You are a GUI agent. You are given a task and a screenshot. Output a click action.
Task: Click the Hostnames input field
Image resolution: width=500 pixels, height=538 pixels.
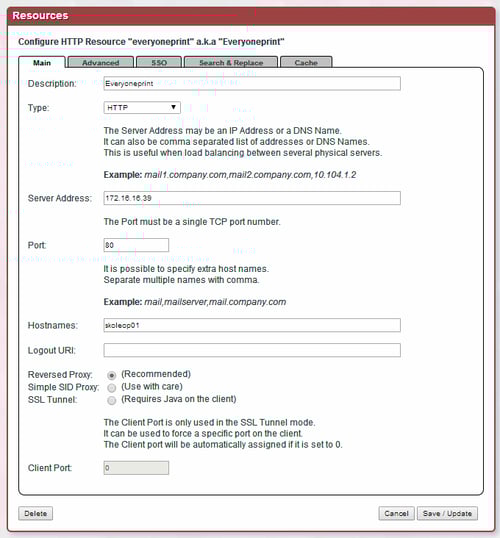coord(252,325)
